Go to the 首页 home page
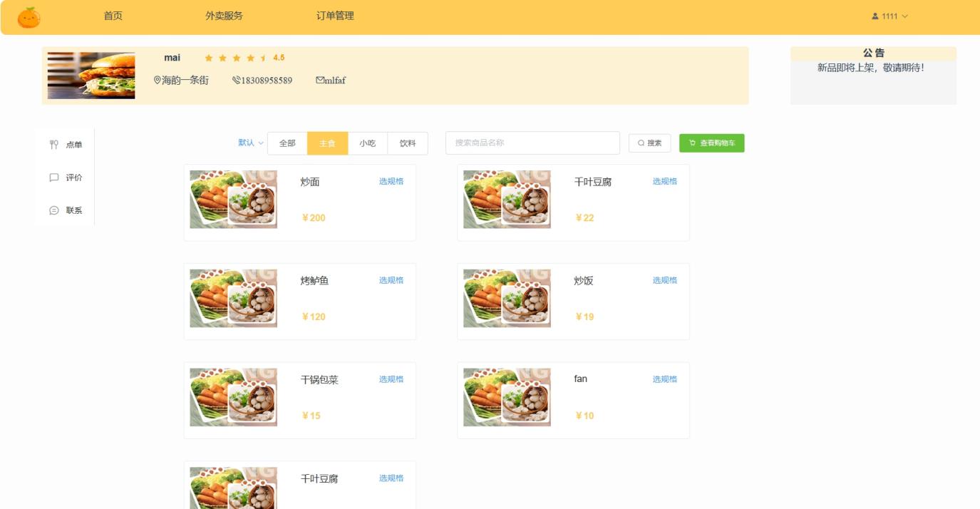 [x=113, y=16]
